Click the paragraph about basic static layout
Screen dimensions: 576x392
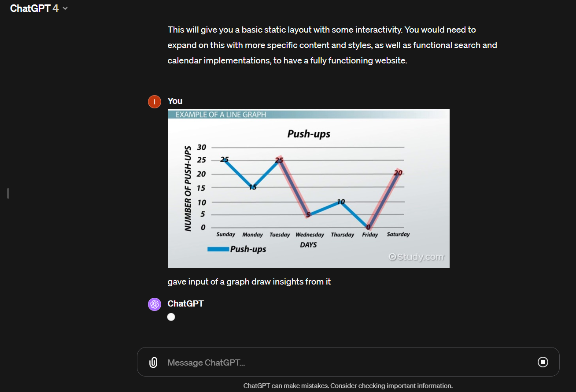click(x=332, y=45)
